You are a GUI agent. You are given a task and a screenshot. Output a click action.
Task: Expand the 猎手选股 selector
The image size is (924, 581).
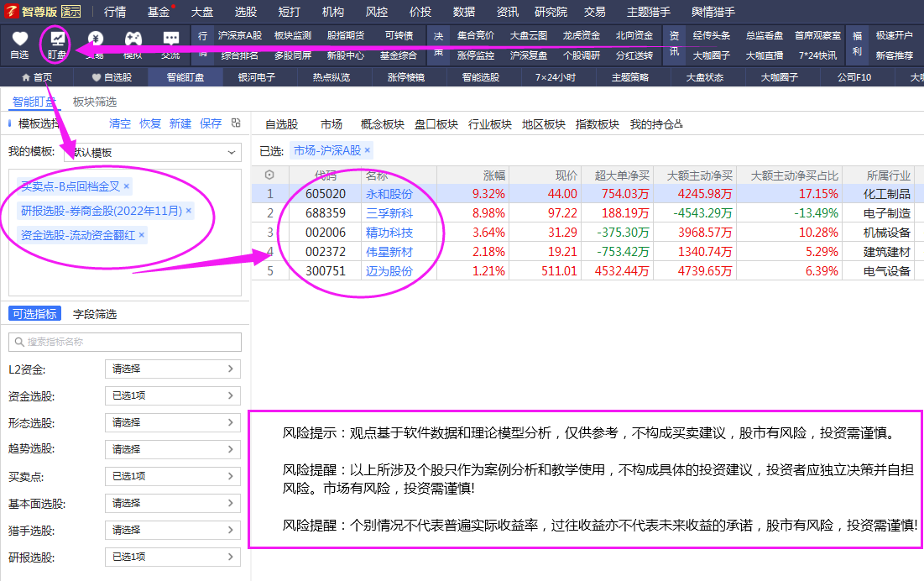coord(173,530)
